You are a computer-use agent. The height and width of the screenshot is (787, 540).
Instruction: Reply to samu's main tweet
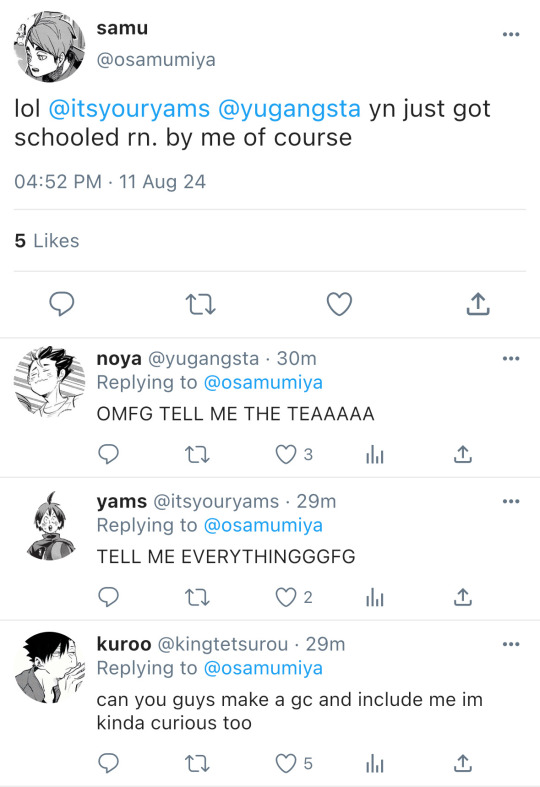(62, 304)
